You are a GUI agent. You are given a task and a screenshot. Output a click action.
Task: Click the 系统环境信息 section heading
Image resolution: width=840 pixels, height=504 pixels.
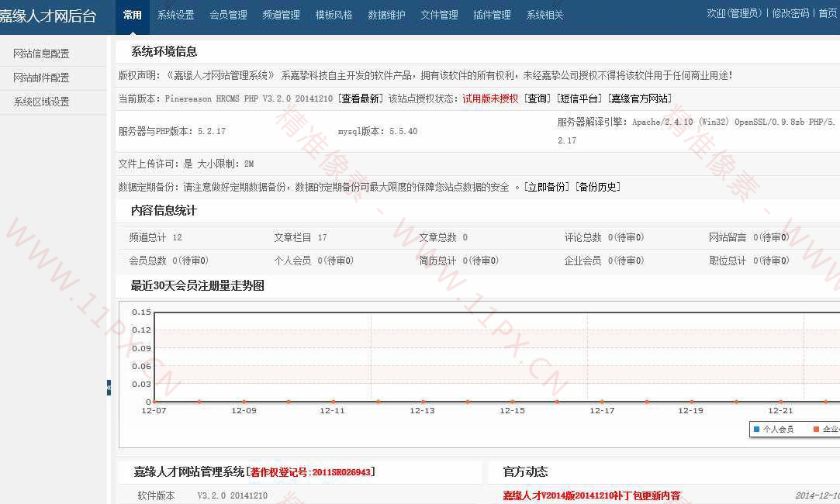click(164, 51)
